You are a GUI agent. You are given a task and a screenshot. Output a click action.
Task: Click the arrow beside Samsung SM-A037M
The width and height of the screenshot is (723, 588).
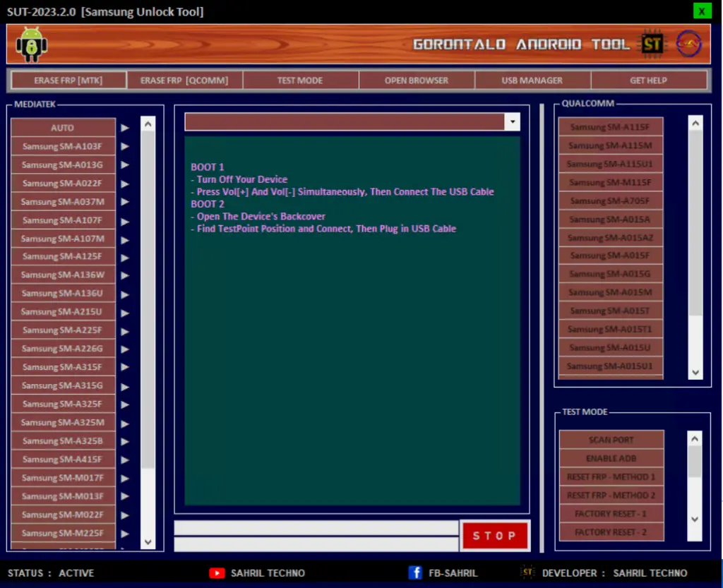pyautogui.click(x=125, y=201)
